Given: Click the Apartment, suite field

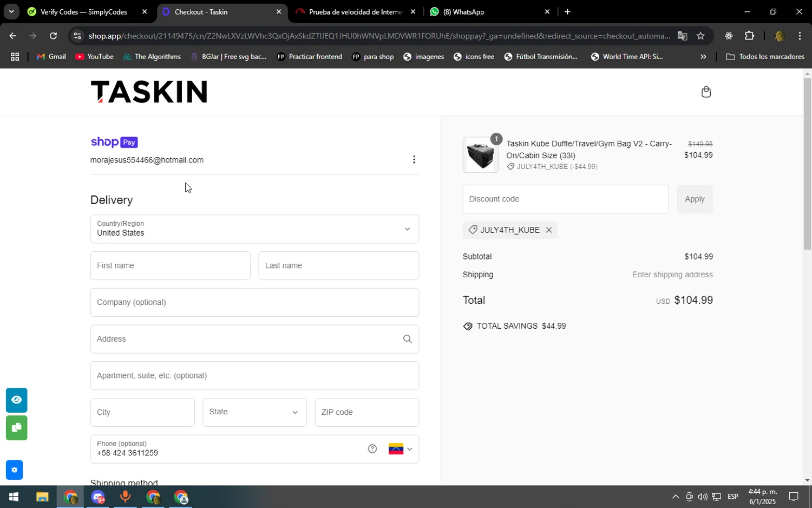Looking at the screenshot, I should click(254, 376).
